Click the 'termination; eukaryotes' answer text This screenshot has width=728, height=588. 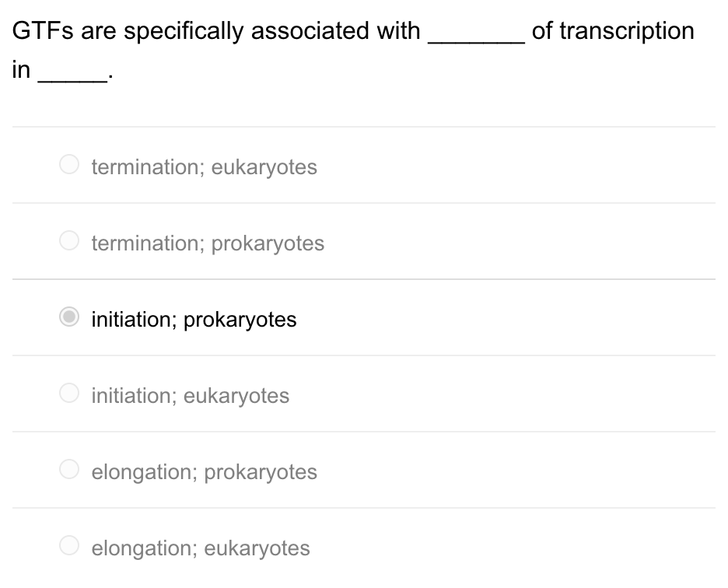204,166
